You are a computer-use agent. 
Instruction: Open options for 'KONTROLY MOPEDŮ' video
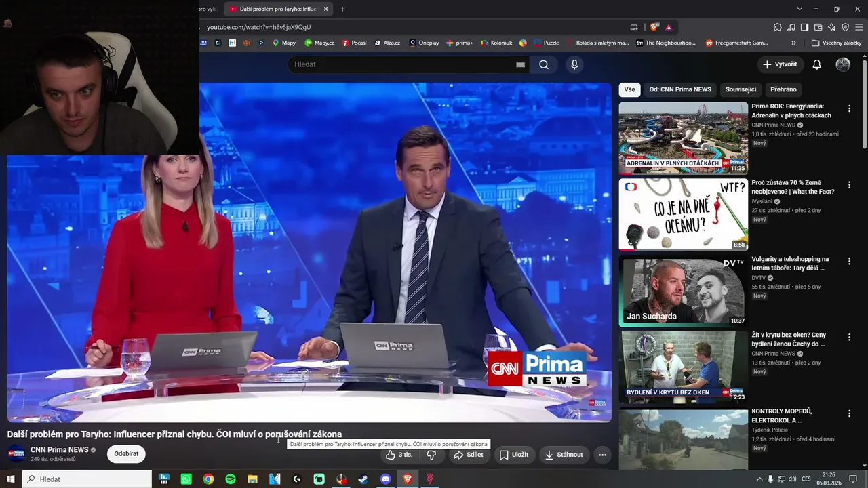pyautogui.click(x=849, y=413)
